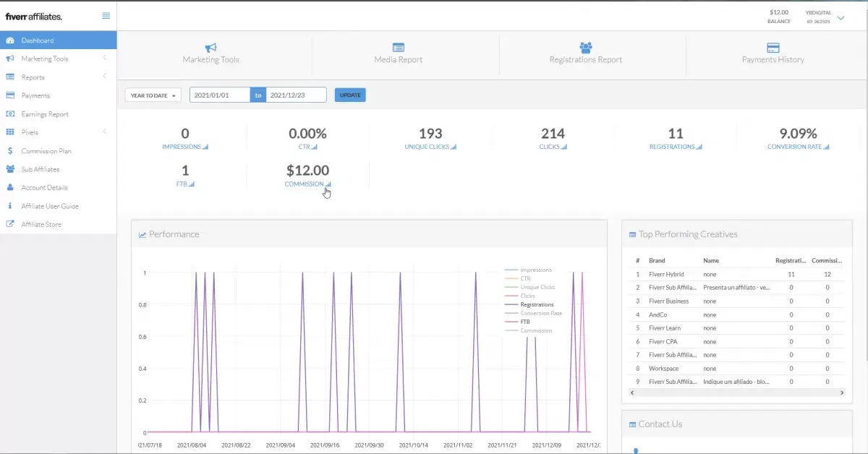Expand the Marketing Tools sidebar submenu chevron
This screenshot has height=454, width=868.
point(105,59)
